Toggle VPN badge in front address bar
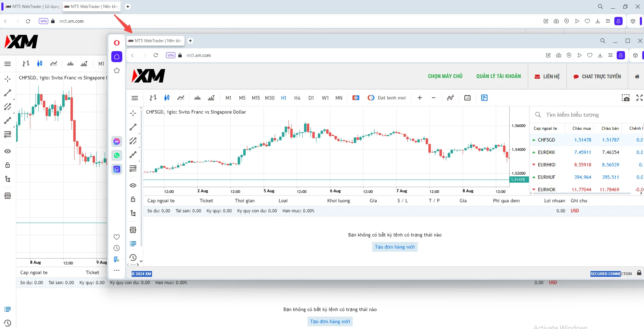Viewport: 644px width, 329px height. click(x=171, y=55)
